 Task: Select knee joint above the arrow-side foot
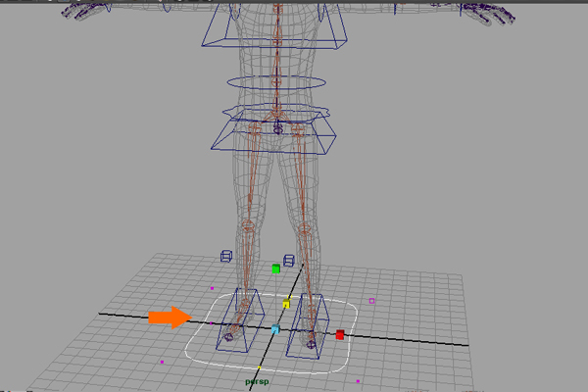248,225
